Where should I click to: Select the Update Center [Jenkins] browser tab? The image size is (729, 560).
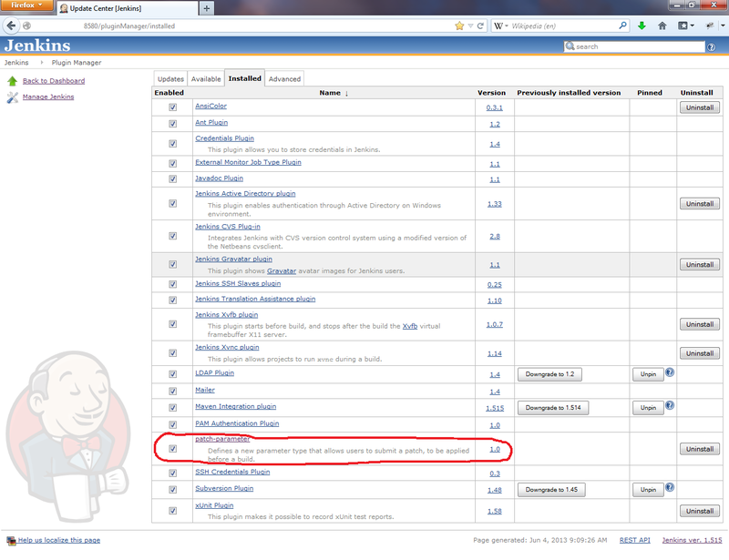[127, 8]
